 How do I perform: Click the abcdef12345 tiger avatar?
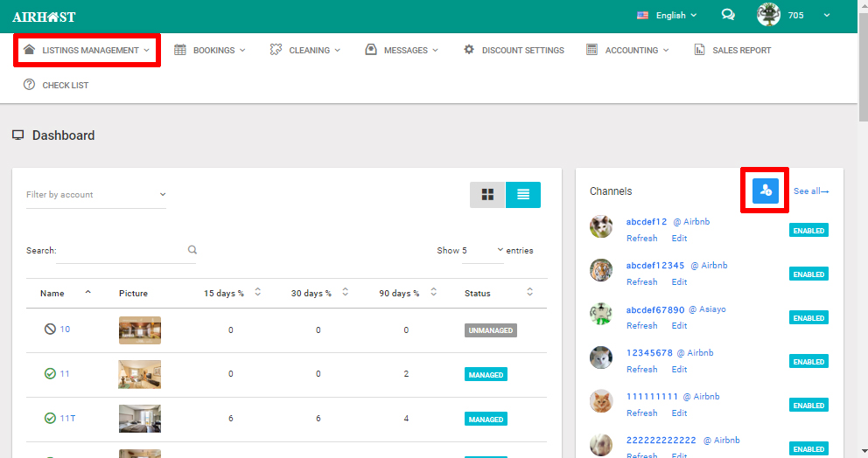[x=601, y=270]
